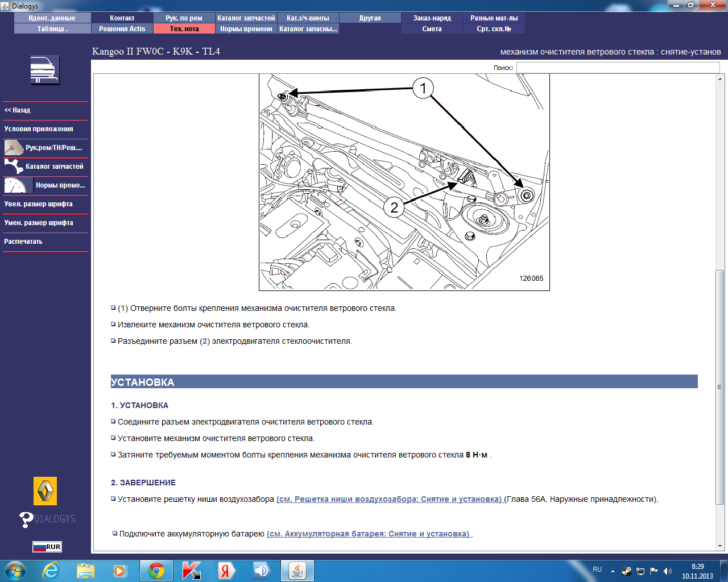Image resolution: width=728 pixels, height=582 pixels.
Task: Click the network tray icon
Action: pos(640,571)
